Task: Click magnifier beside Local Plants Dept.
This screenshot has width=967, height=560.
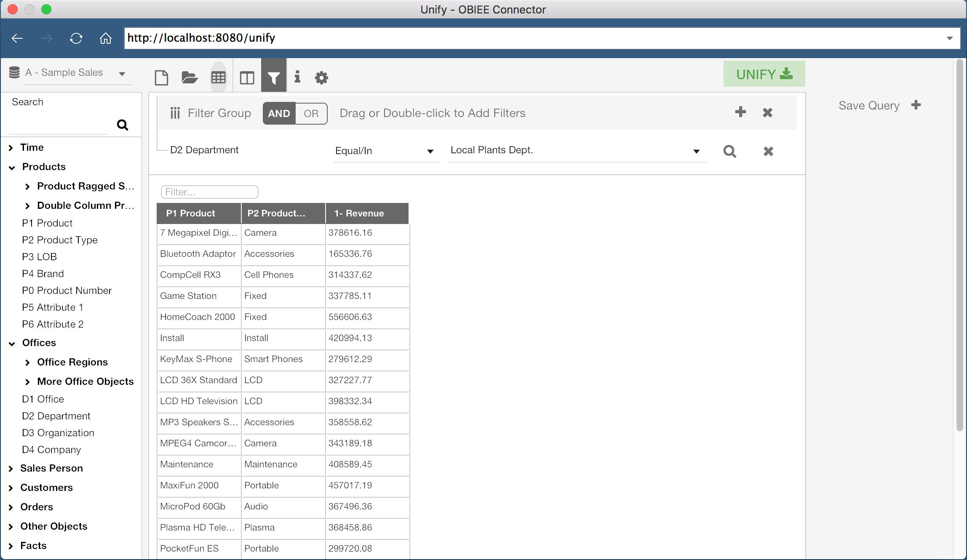Action: 729,151
